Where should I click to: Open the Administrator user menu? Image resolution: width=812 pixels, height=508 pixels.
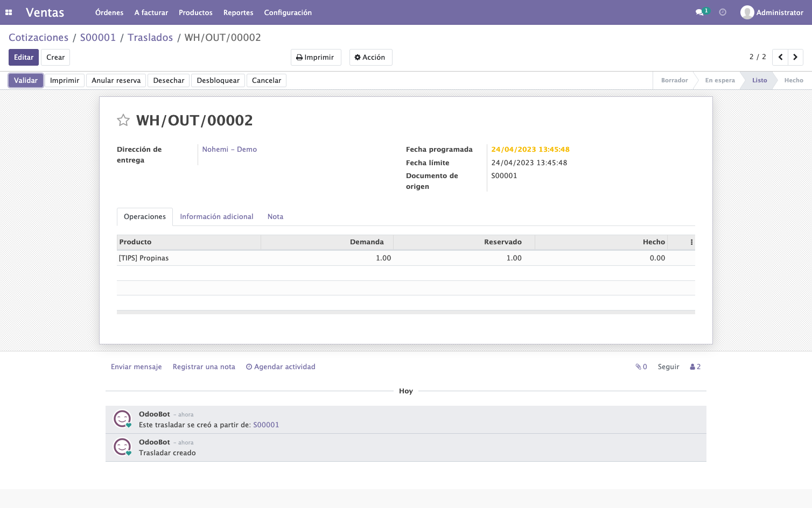pyautogui.click(x=772, y=12)
